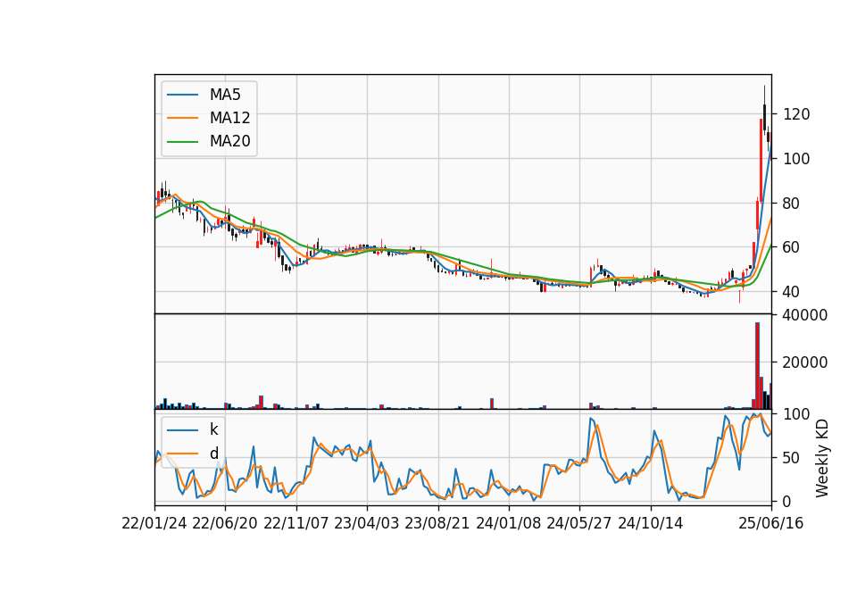Click the 24/05/27 date tick label
The height and width of the screenshot is (616, 857).
coord(579,523)
